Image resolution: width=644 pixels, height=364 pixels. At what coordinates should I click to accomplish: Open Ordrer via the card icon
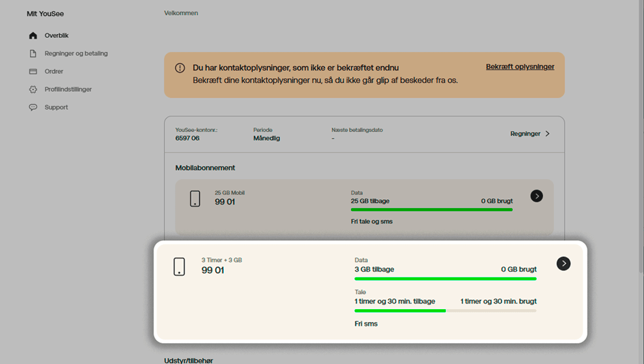pyautogui.click(x=33, y=71)
